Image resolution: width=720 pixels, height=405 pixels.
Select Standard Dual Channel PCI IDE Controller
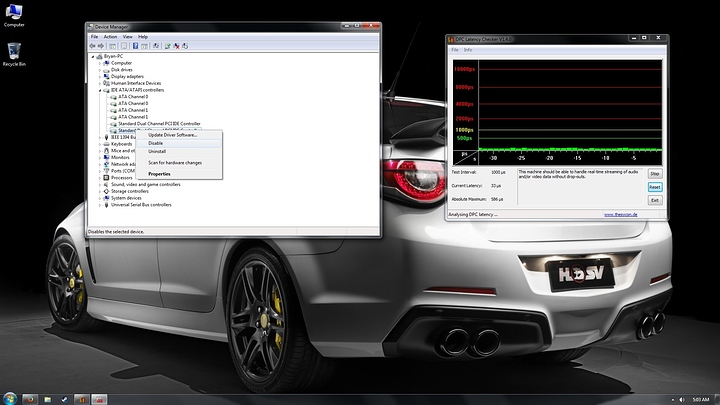[x=160, y=123]
